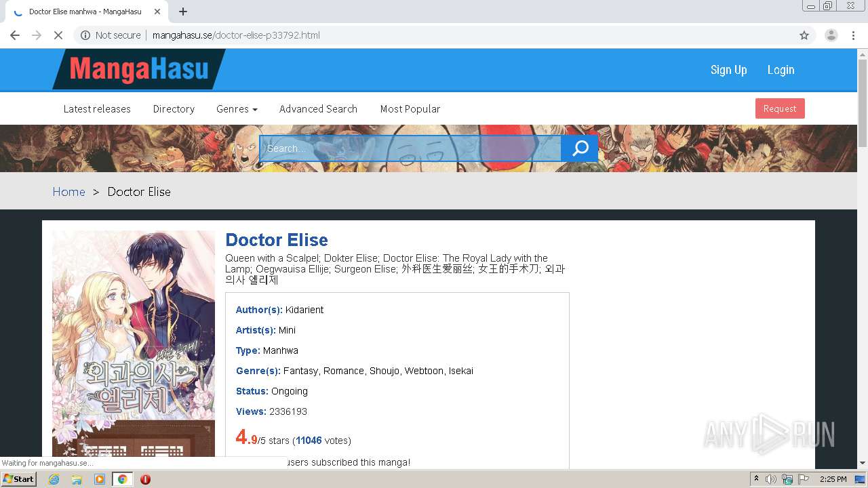
Task: Click the taskbar clock showing 2:25 PM
Action: pos(833,479)
